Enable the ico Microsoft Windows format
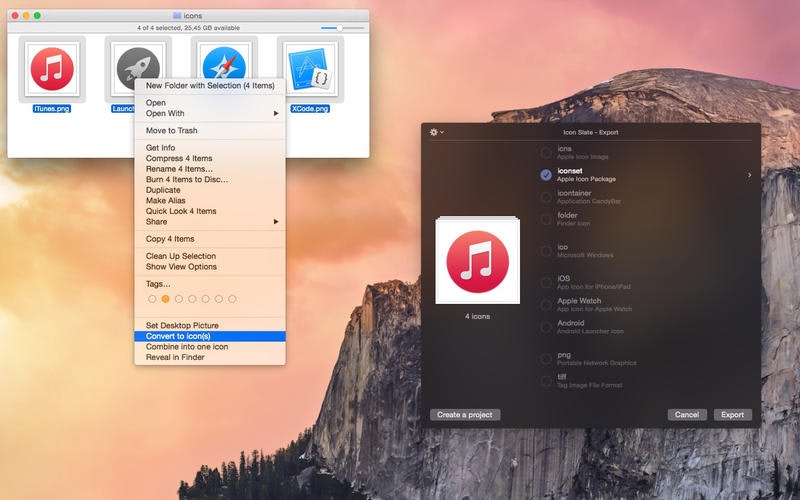 (546, 251)
